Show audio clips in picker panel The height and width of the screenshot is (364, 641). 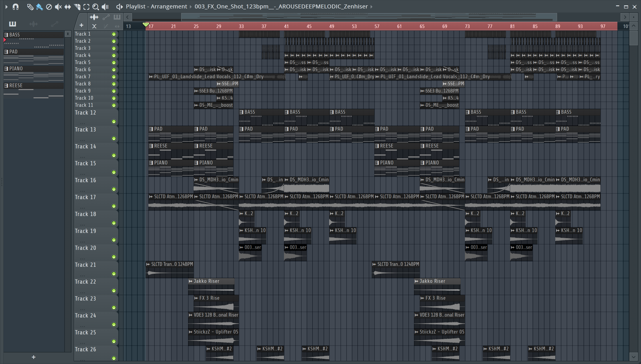pyautogui.click(x=34, y=24)
